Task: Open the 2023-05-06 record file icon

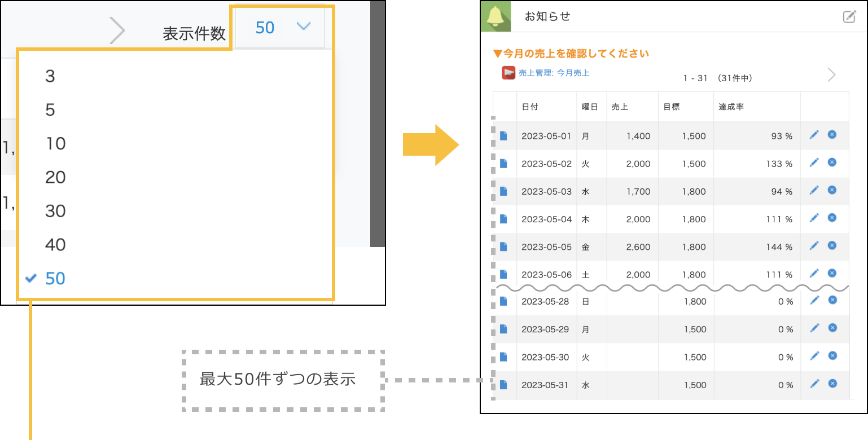Action: (504, 274)
